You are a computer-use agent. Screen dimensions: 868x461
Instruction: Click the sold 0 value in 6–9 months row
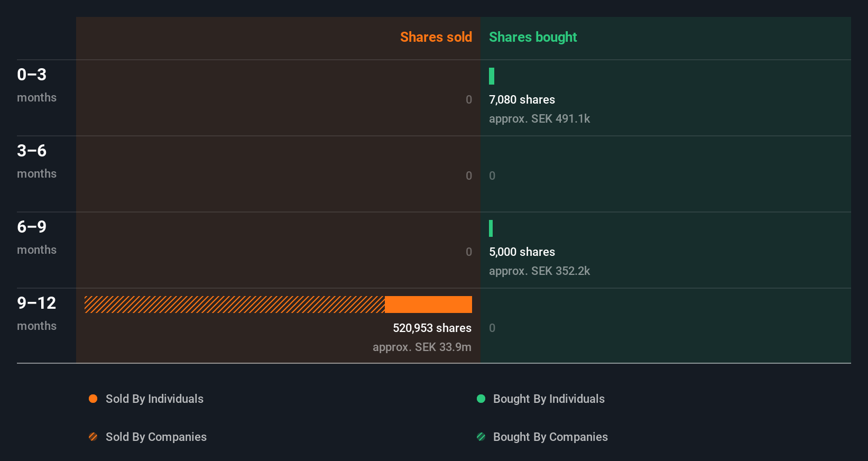point(469,252)
